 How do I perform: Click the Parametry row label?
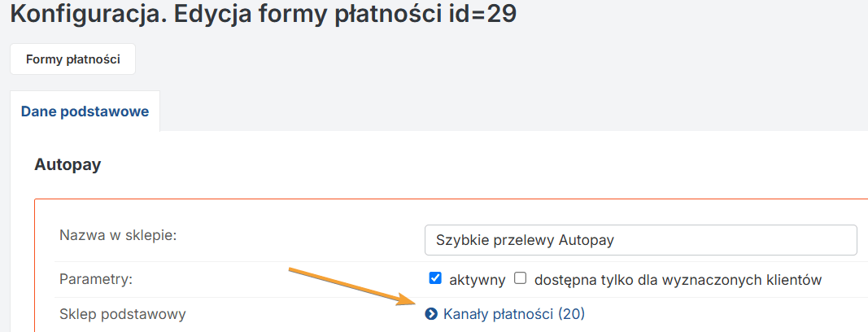[96, 279]
